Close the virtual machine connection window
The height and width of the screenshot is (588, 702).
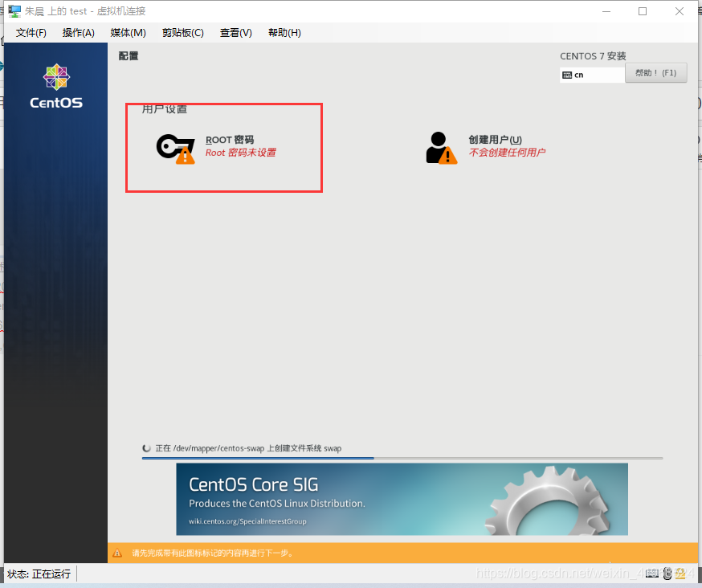click(x=680, y=11)
